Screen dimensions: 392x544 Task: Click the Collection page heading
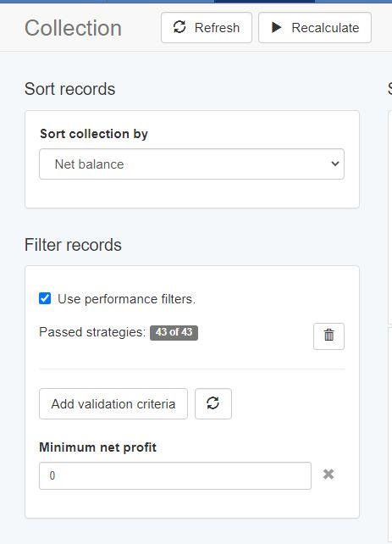coord(73,28)
